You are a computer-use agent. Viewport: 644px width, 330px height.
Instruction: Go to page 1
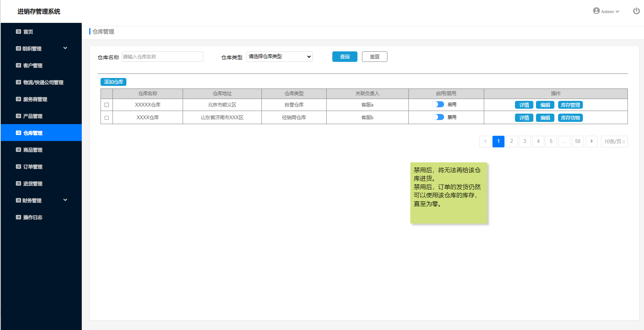click(x=498, y=141)
